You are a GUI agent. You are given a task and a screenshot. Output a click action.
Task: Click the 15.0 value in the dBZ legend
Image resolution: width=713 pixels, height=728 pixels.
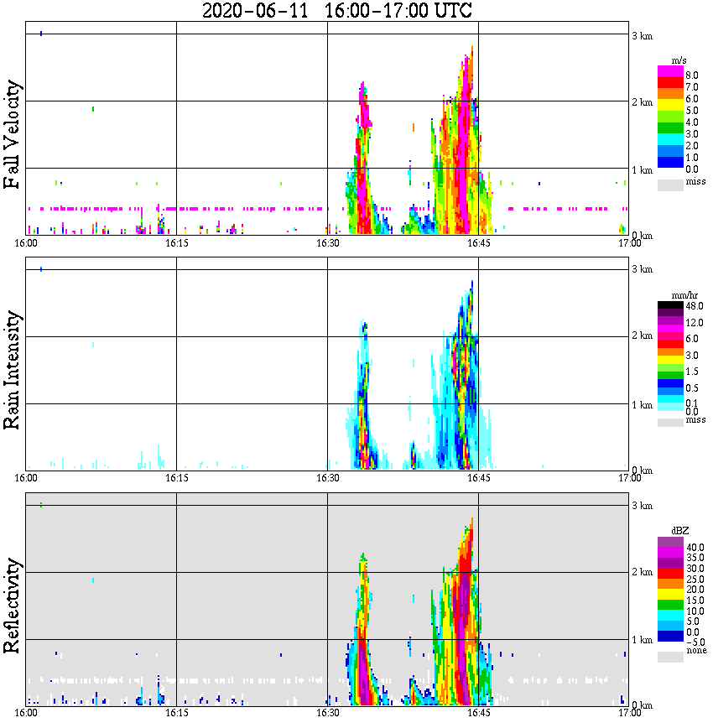coord(695,601)
